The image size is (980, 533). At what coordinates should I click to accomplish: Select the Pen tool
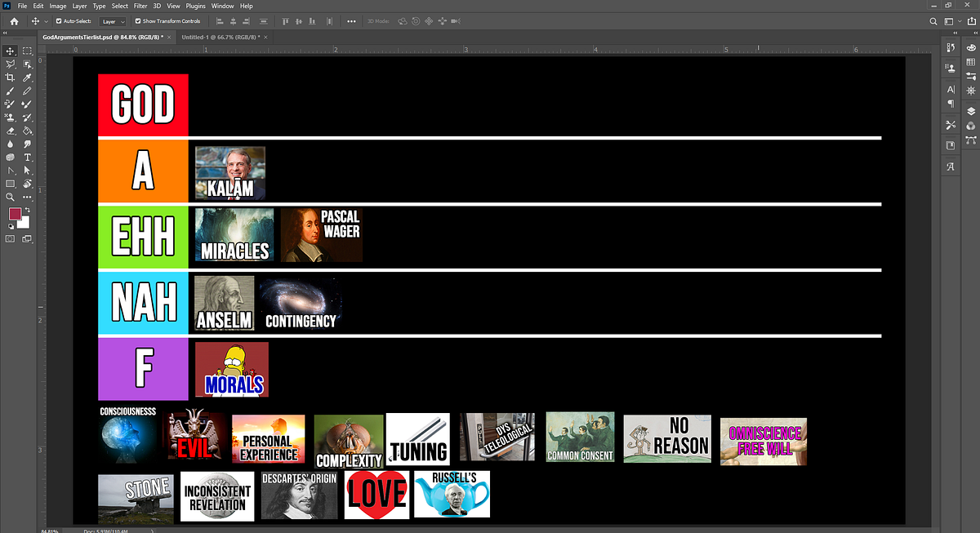pyautogui.click(x=10, y=170)
